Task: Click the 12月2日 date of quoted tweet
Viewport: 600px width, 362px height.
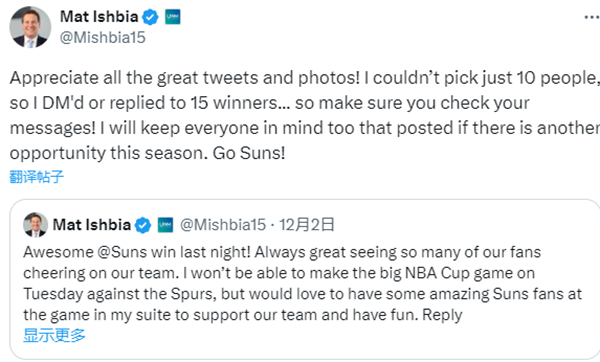Action: point(307,225)
